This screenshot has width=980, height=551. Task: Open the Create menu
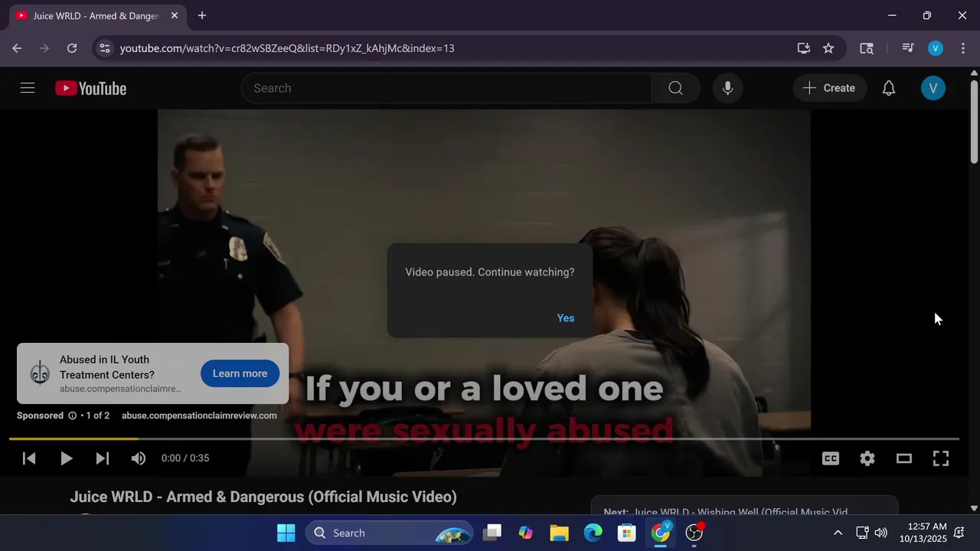(x=829, y=88)
